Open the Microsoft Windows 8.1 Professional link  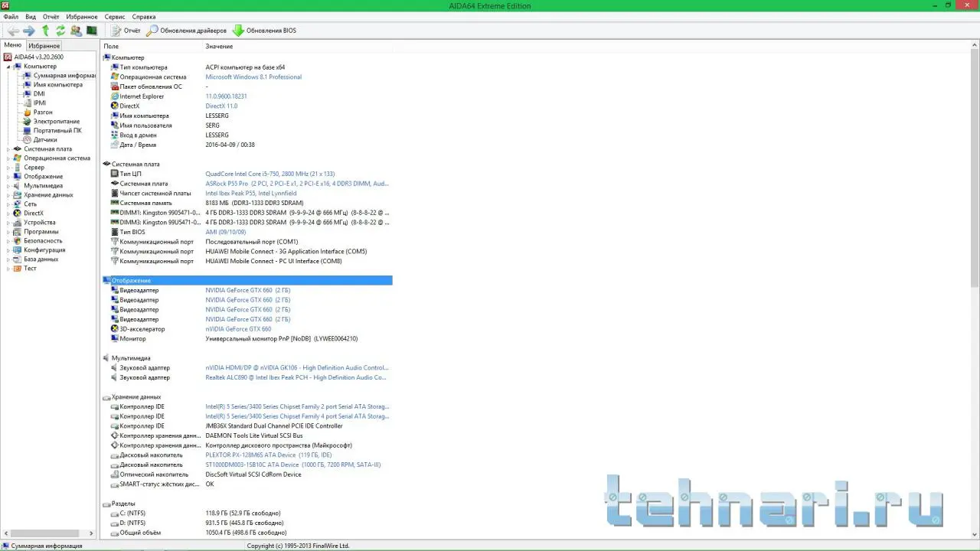point(253,77)
